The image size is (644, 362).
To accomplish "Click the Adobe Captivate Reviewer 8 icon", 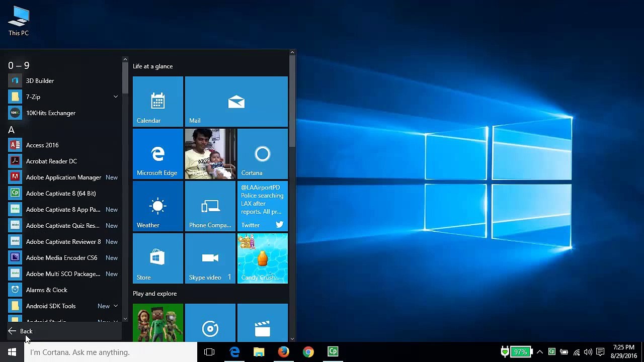I will 15,241.
